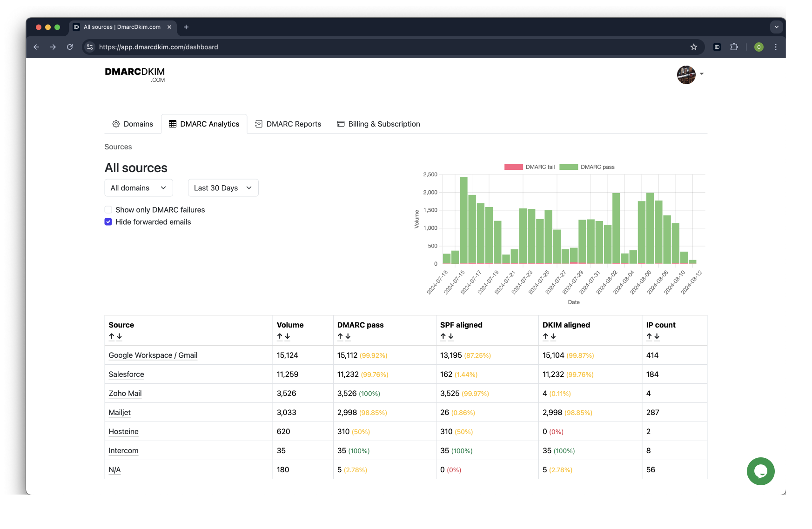This screenshot has height=529, width=812.
Task: Sort IP count column descending arrow
Action: pyautogui.click(x=657, y=336)
